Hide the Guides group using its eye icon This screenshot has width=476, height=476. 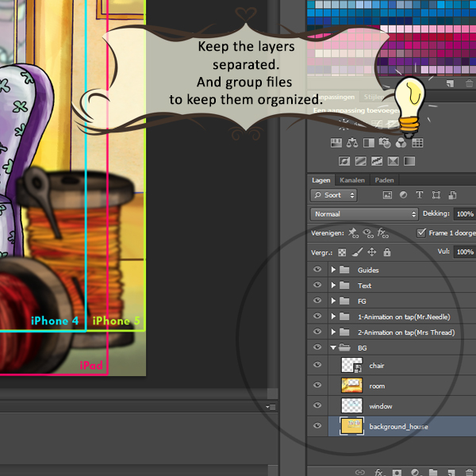point(317,270)
